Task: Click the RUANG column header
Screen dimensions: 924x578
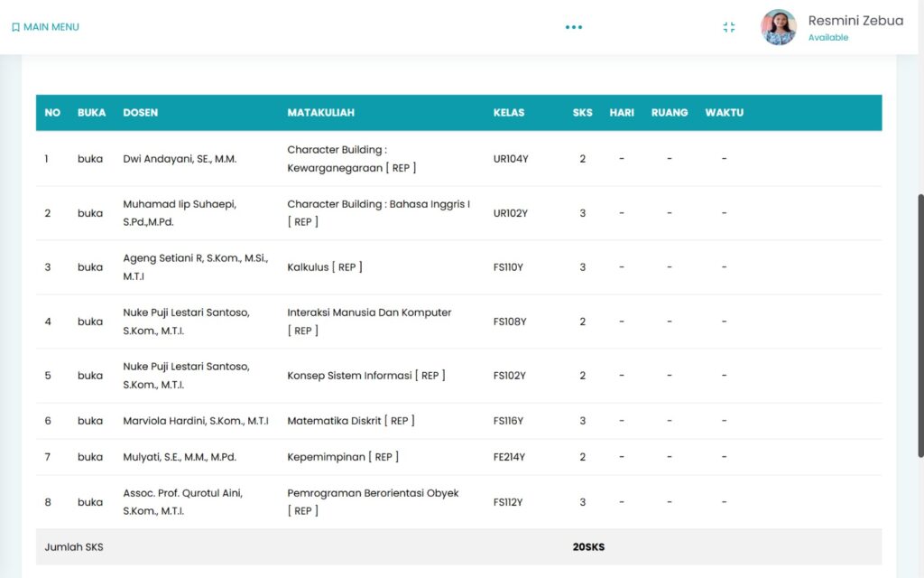Action: point(670,113)
